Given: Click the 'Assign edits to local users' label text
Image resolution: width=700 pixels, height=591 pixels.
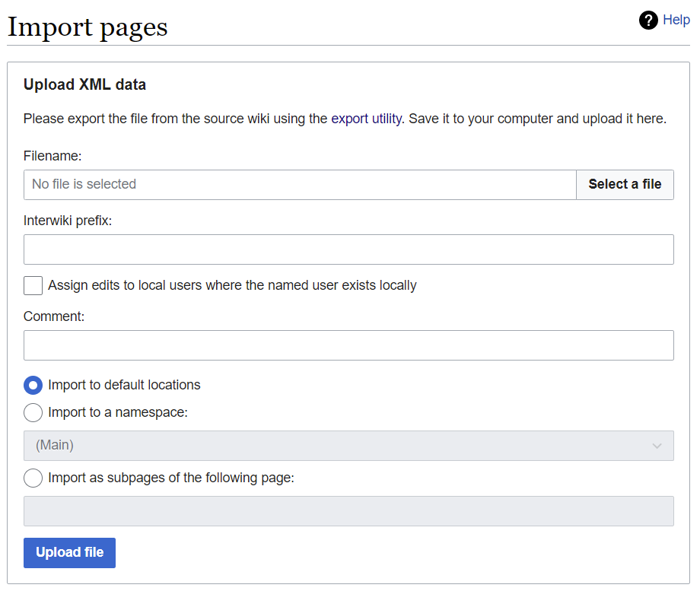Looking at the screenshot, I should pyautogui.click(x=232, y=285).
